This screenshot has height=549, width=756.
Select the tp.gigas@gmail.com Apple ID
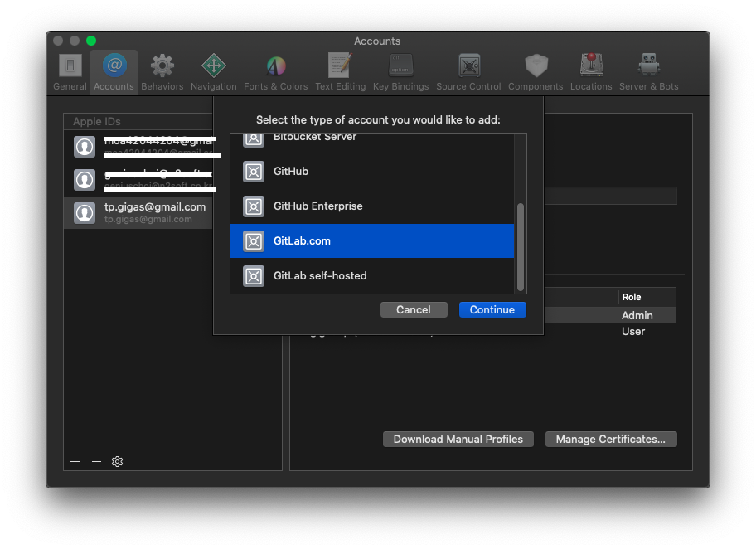[138, 212]
